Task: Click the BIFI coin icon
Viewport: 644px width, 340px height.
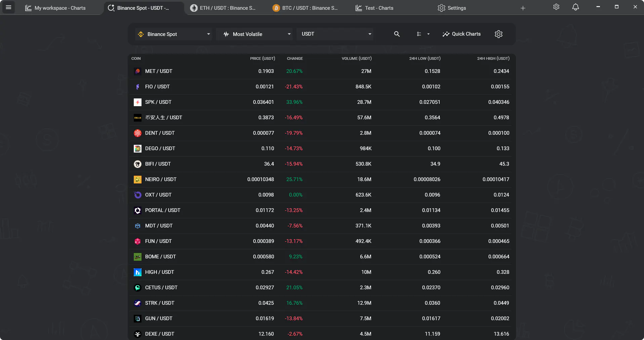Action: (x=137, y=164)
